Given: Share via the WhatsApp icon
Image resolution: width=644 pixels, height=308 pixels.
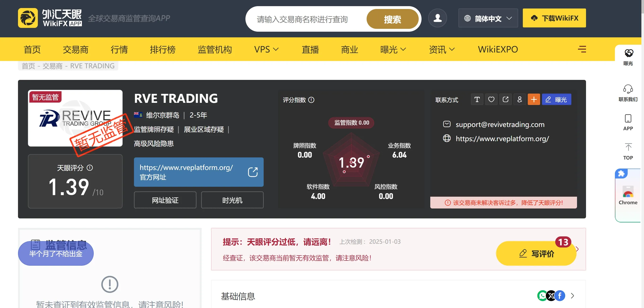Looking at the screenshot, I should pyautogui.click(x=542, y=296).
